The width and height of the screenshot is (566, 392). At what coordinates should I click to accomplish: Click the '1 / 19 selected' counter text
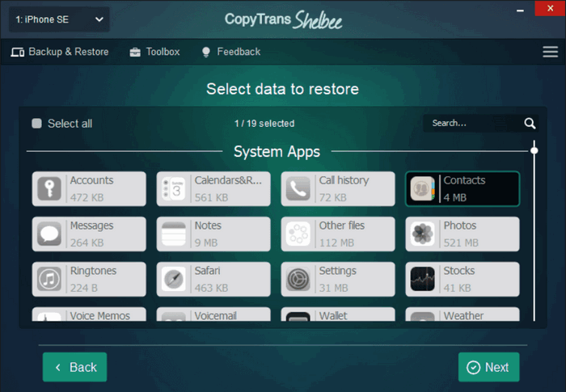point(264,124)
